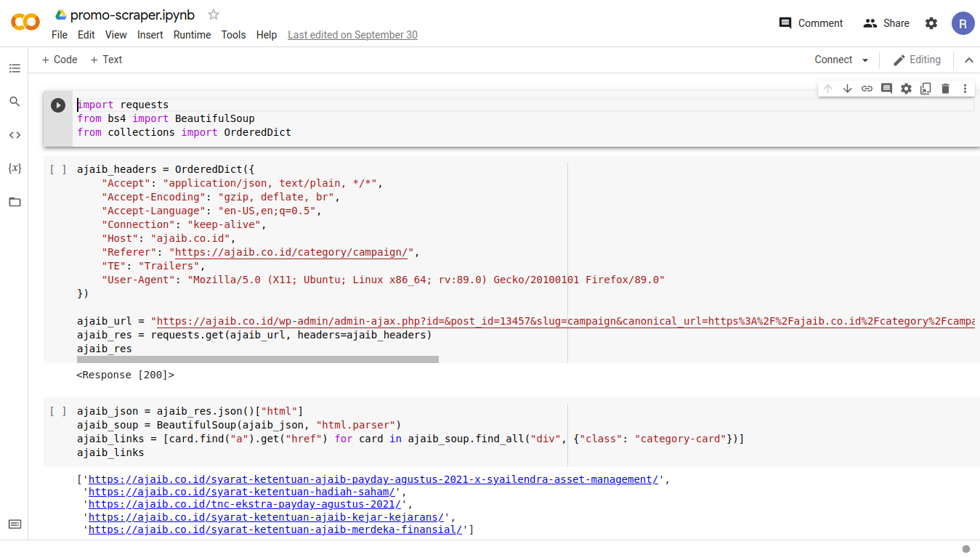
Task: Open notebook settings gear in header
Action: pyautogui.click(x=931, y=23)
